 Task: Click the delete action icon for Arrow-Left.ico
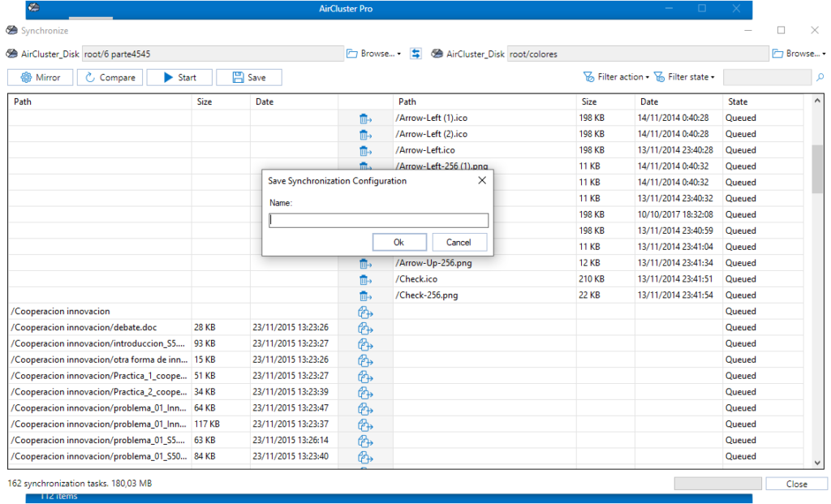tap(365, 150)
